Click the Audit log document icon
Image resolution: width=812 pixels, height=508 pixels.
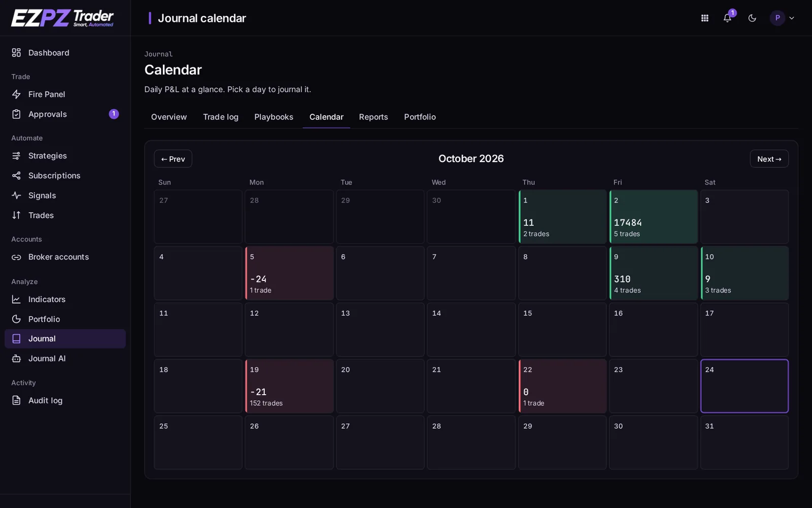point(16,400)
